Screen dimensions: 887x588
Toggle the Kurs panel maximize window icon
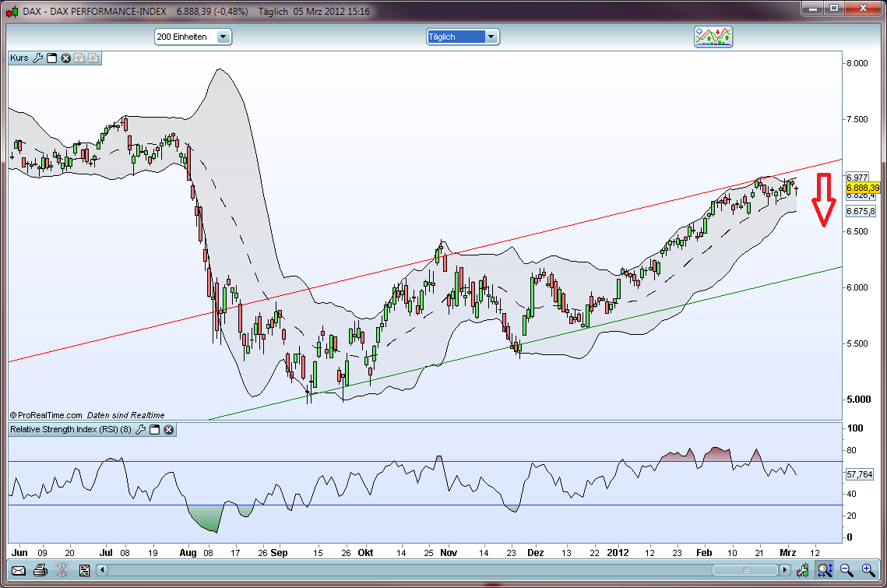(51, 58)
